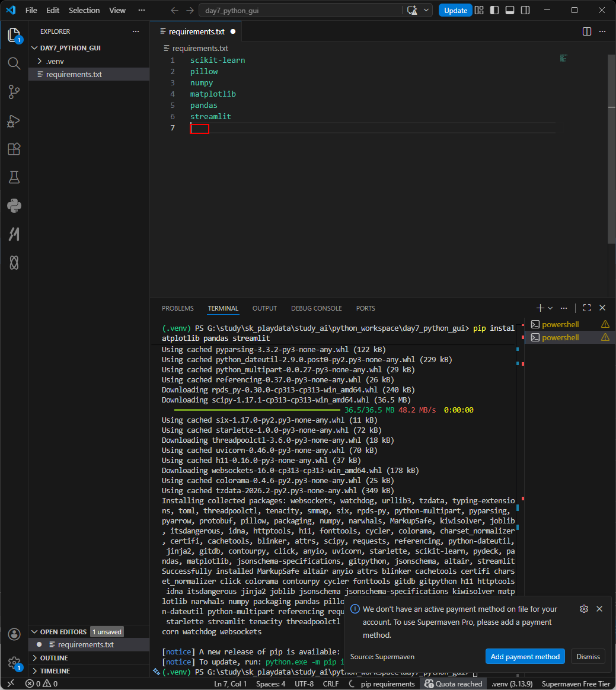
Task: Select the requirements.txt editor tab
Action: click(196, 31)
